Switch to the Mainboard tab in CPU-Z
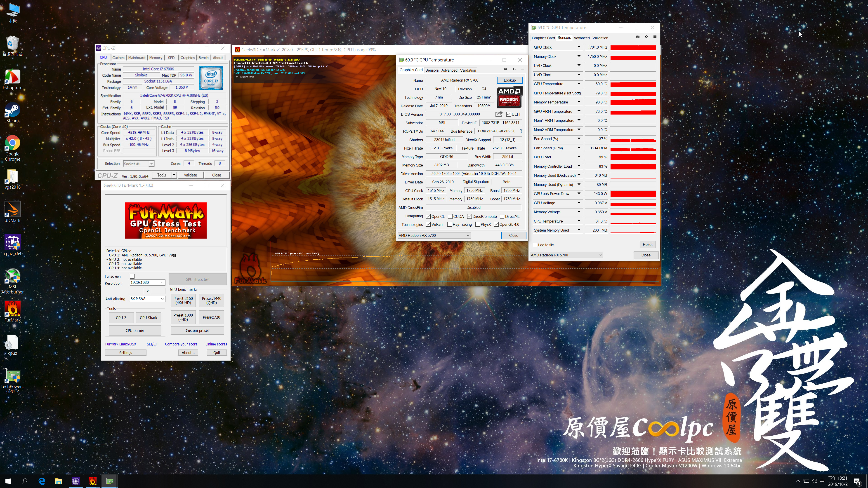Image resolution: width=868 pixels, height=488 pixels. 137,58
